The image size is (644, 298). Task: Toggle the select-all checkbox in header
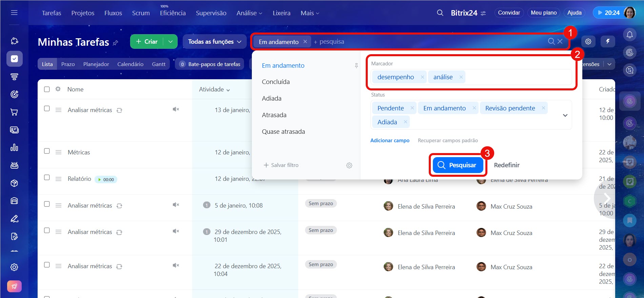[x=47, y=89]
